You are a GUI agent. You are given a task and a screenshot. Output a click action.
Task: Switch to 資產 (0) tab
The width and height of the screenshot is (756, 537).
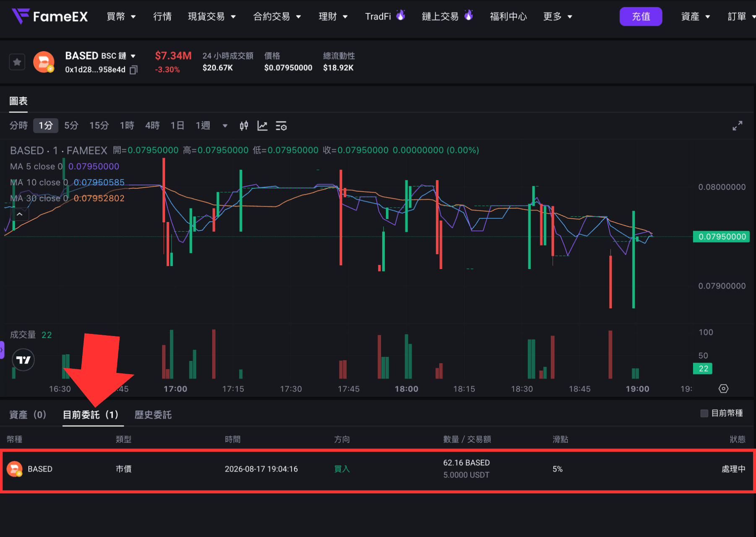[28, 415]
